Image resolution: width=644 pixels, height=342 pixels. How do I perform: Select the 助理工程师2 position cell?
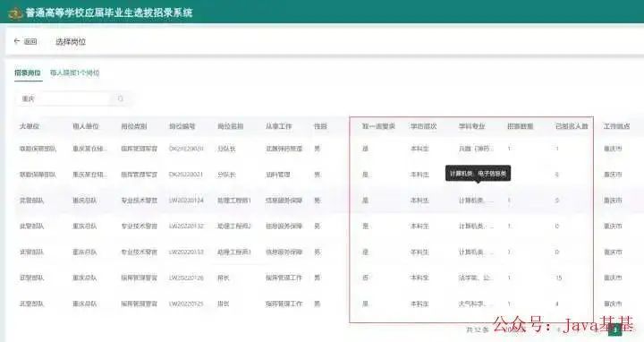pos(234,227)
